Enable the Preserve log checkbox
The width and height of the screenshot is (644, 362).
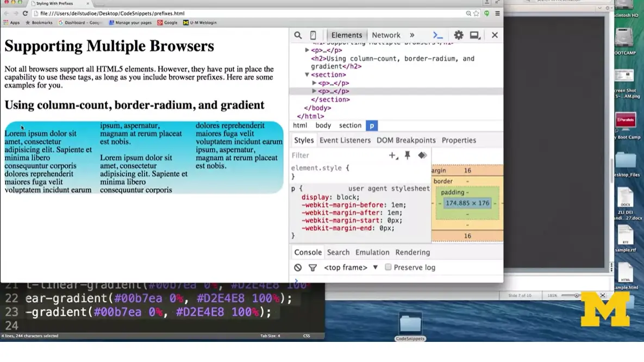click(x=388, y=267)
